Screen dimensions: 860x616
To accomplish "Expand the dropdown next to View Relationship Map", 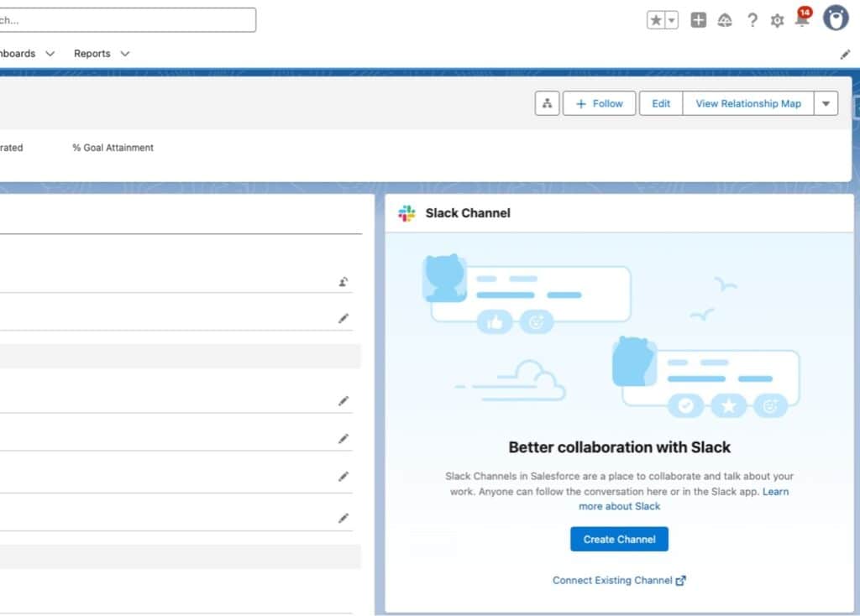I will tap(826, 103).
